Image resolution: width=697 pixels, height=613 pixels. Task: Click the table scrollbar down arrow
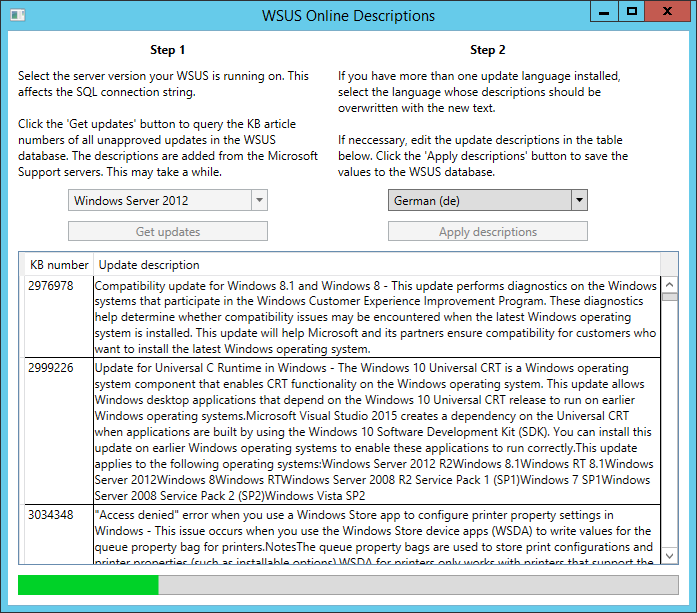669,556
